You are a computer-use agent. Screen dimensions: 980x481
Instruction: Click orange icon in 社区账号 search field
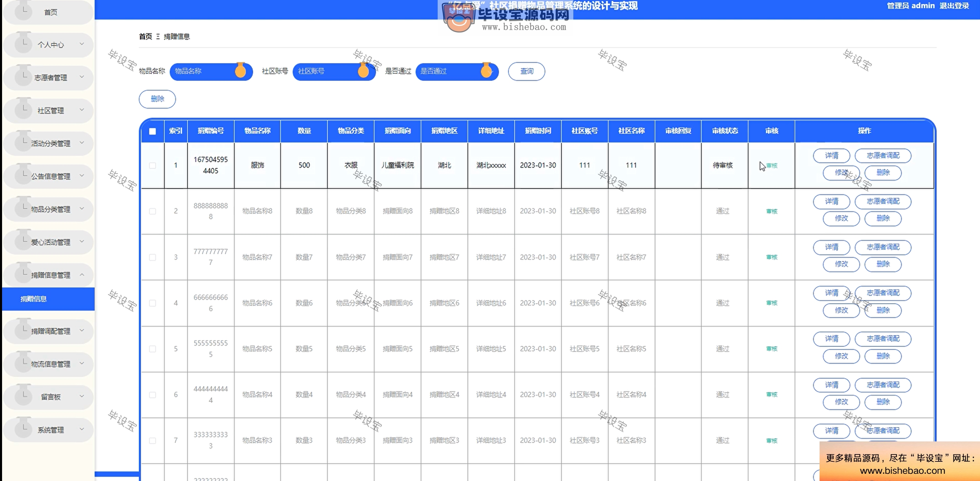click(363, 70)
